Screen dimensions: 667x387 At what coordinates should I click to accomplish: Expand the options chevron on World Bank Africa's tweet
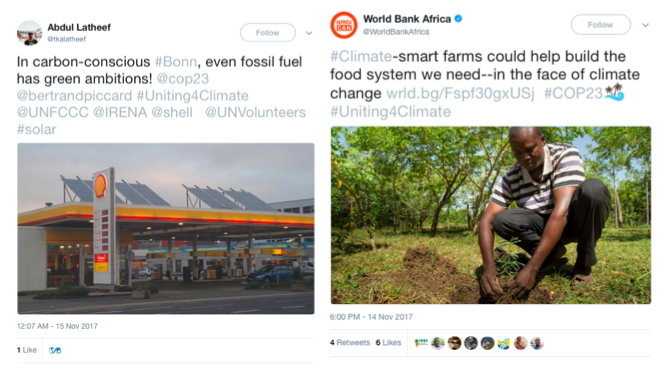tap(645, 25)
